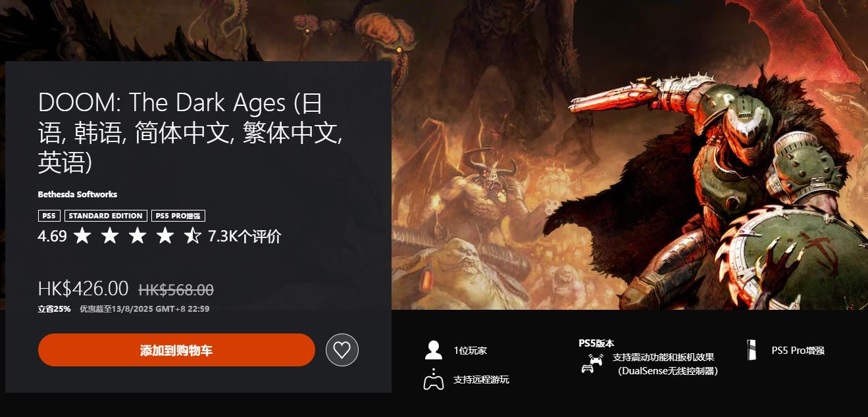Click the PS5 Pro增强 feature label
868x417 pixels.
pos(798,351)
